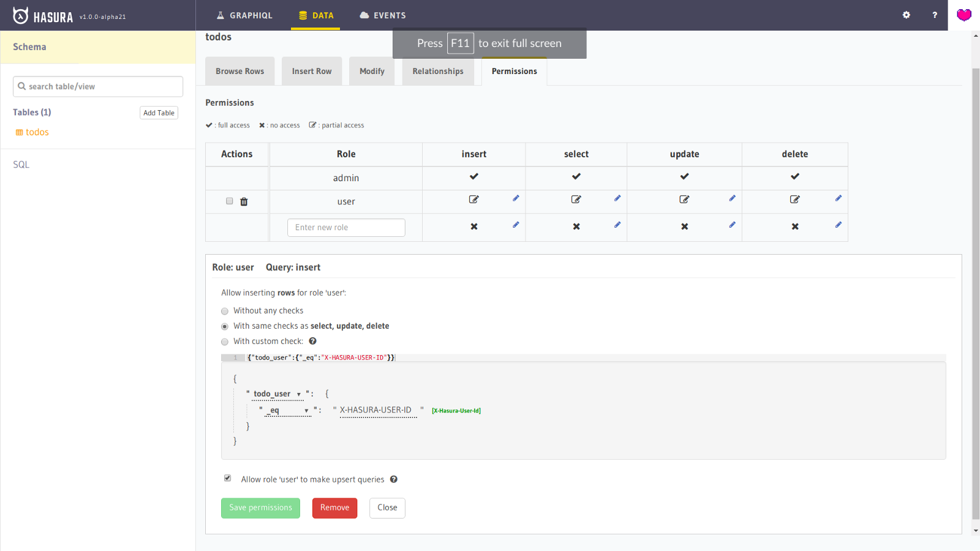
Task: Focus the Enter new role field
Action: coord(346,228)
